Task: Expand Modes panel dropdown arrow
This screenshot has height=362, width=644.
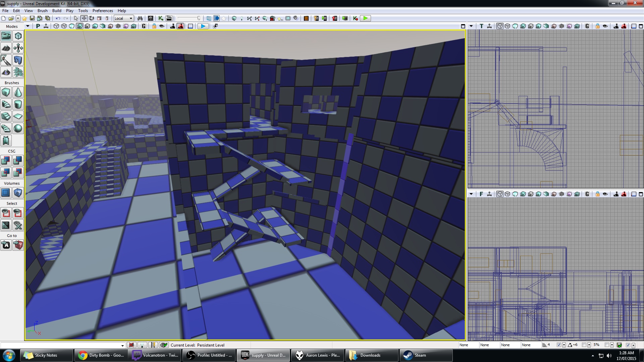Action: (28, 26)
